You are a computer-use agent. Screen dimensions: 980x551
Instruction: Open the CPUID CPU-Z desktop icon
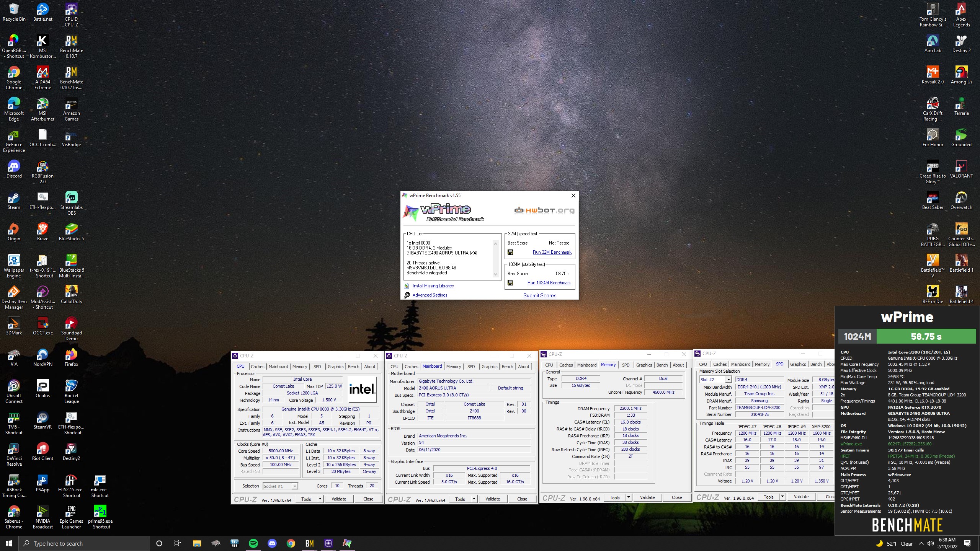[71, 15]
